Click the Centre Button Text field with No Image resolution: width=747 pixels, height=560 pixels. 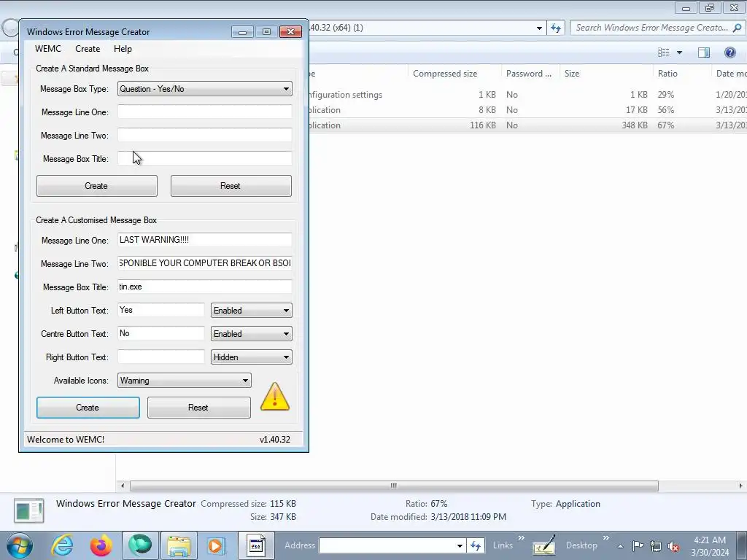[161, 333]
